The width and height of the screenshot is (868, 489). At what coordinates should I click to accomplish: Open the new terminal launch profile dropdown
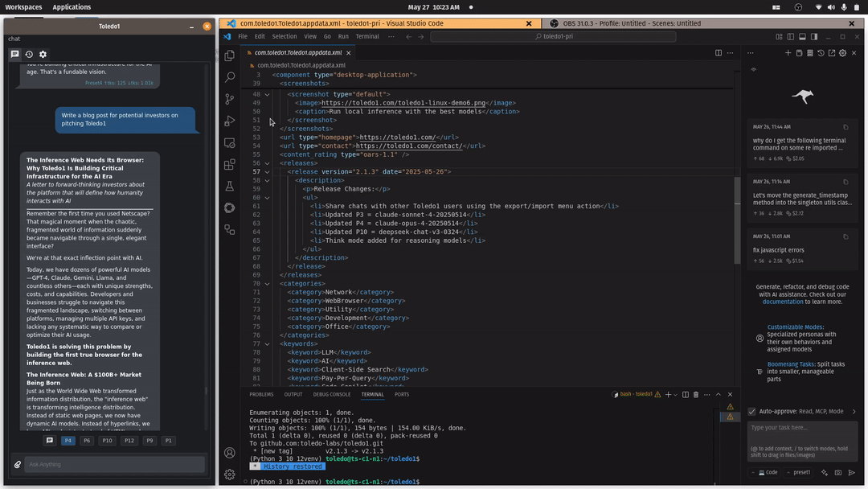675,395
